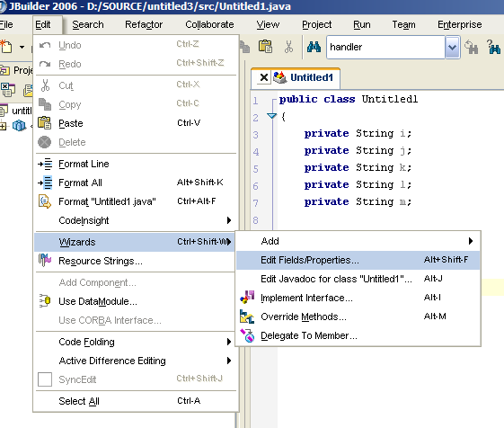Choose Edit Javadoc for class "Untitled1"
The width and height of the screenshot is (504, 428).
pyautogui.click(x=358, y=279)
